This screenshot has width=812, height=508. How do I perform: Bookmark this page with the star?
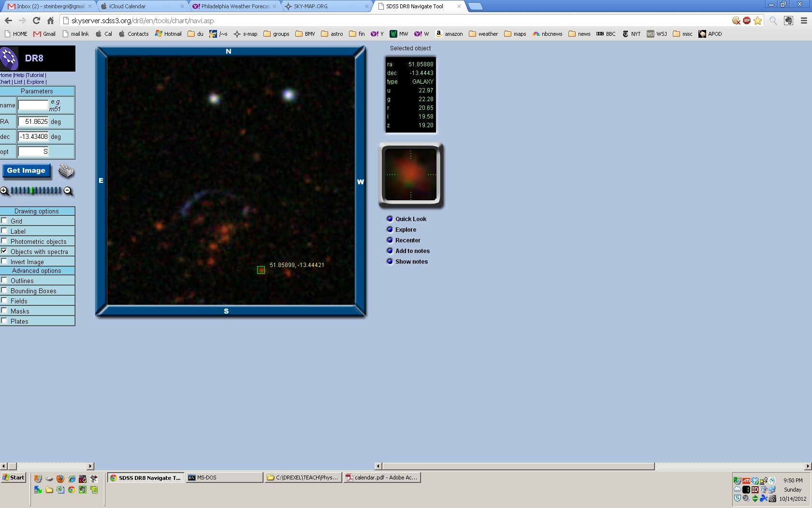757,20
